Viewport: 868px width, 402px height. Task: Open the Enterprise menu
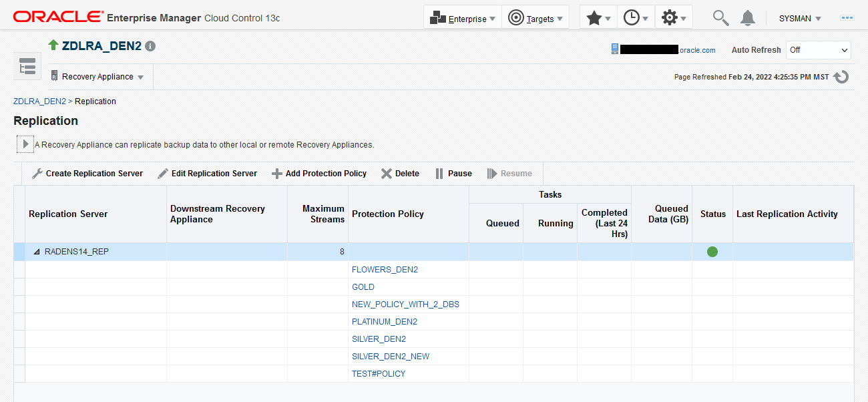pos(463,18)
